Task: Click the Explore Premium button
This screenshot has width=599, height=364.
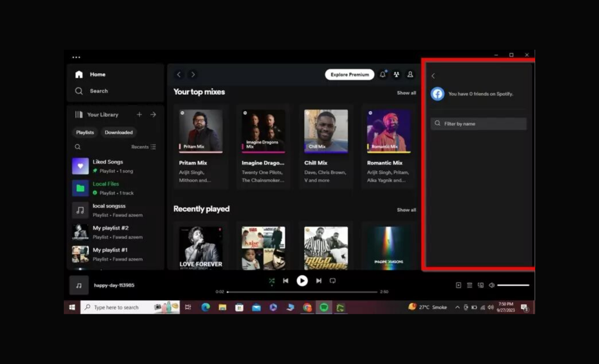Action: (x=350, y=74)
